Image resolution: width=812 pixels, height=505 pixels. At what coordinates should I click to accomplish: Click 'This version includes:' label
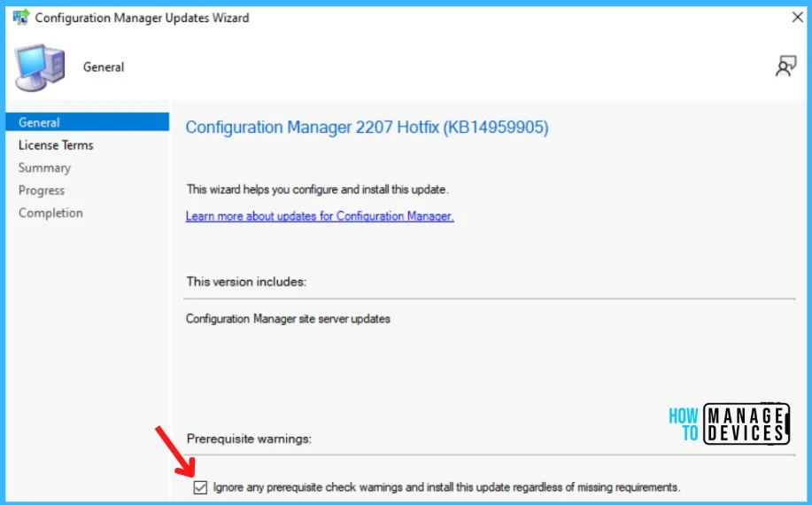coord(246,282)
